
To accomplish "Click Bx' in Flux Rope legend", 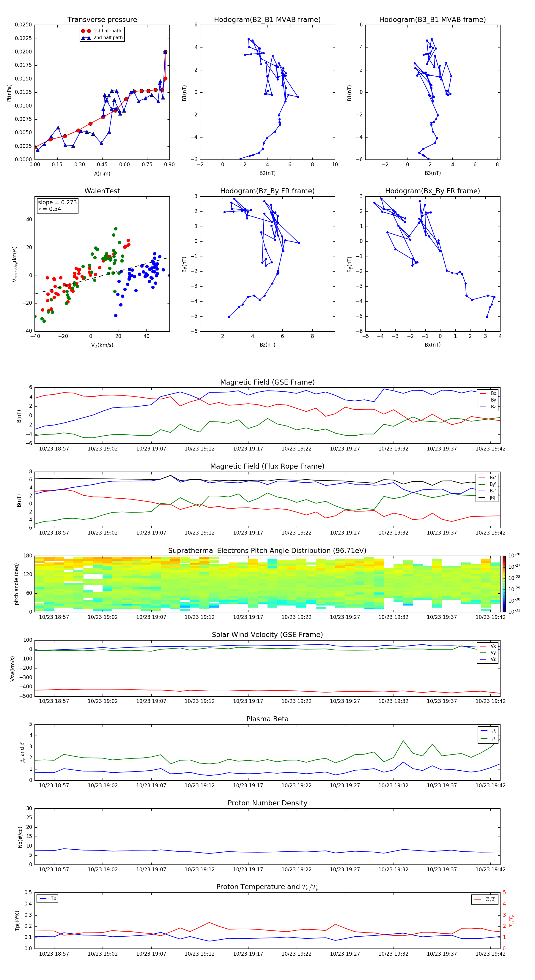I will (x=487, y=478).
